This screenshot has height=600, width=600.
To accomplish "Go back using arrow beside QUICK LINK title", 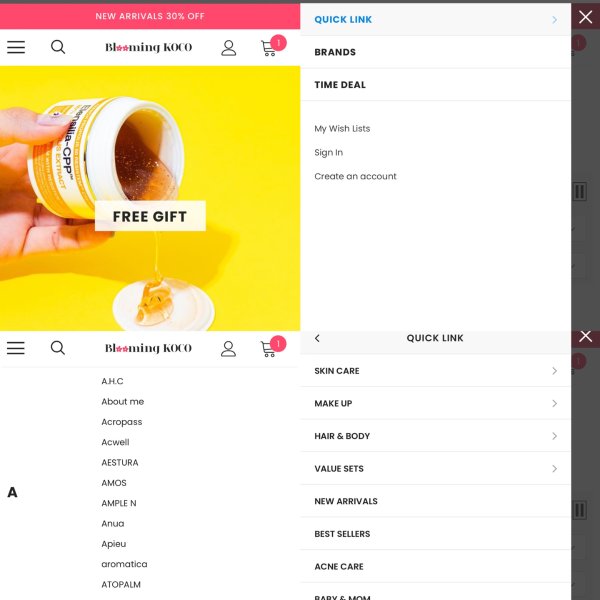I will pyautogui.click(x=317, y=338).
